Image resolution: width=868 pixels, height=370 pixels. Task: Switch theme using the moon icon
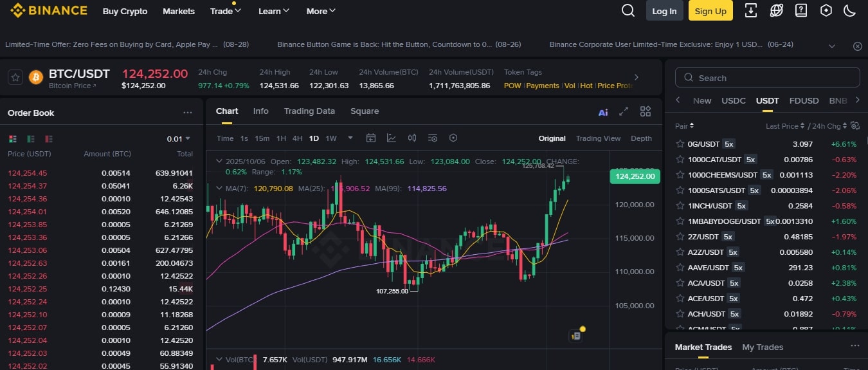[850, 10]
